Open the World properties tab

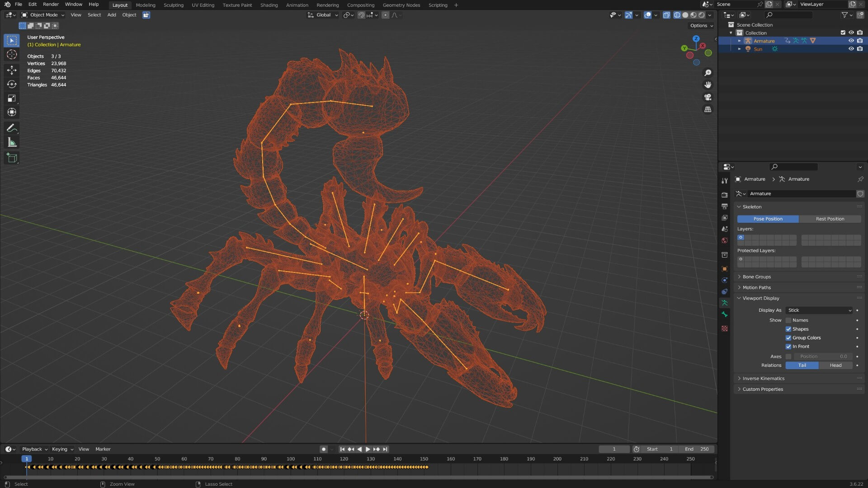click(x=725, y=240)
